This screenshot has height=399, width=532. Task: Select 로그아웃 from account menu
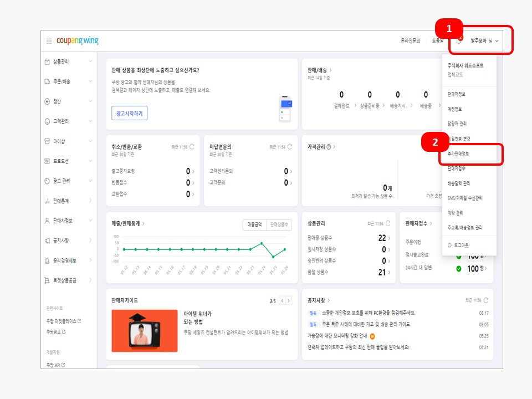(458, 245)
